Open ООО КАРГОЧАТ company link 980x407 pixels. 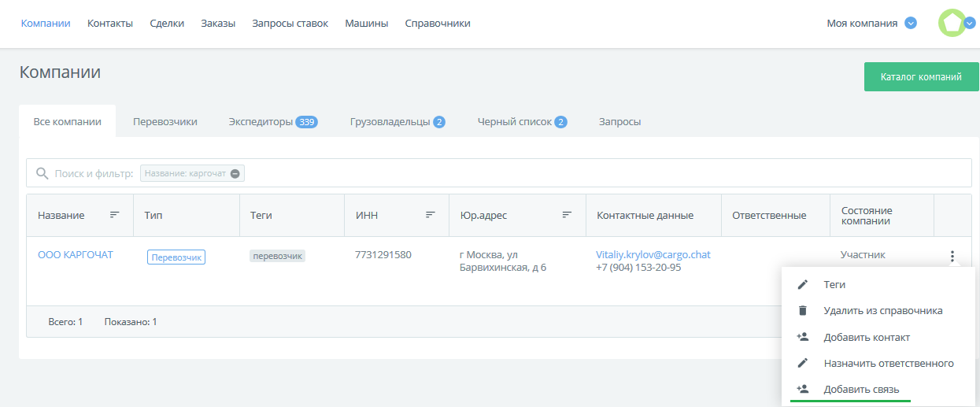point(76,254)
